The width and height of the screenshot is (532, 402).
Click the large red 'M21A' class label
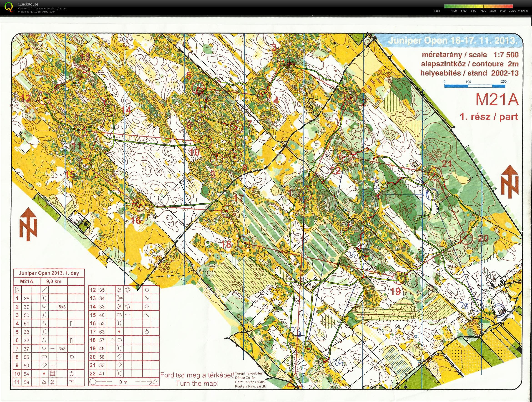tap(497, 99)
